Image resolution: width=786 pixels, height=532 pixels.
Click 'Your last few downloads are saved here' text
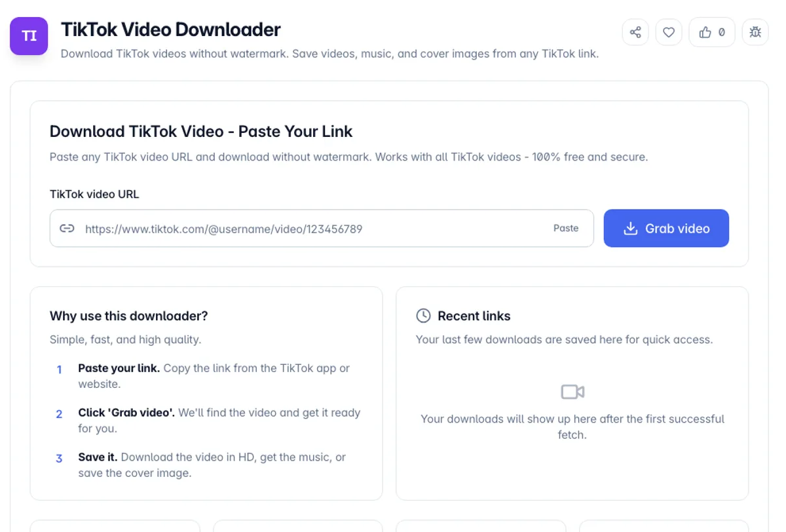pyautogui.click(x=565, y=339)
